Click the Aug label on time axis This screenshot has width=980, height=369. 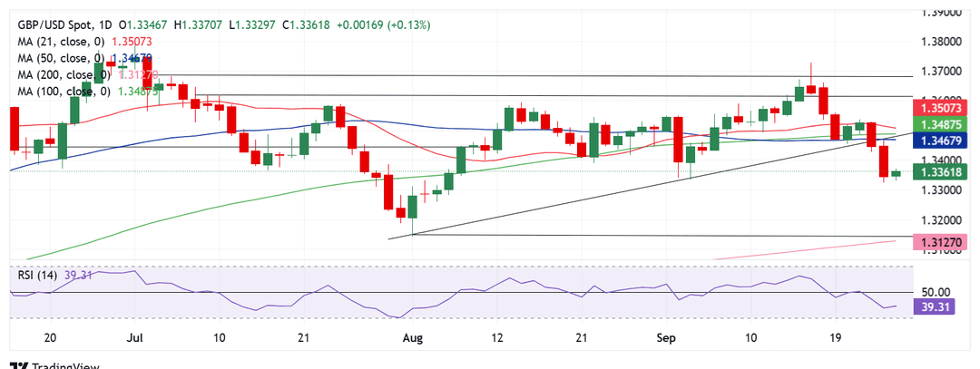point(413,337)
